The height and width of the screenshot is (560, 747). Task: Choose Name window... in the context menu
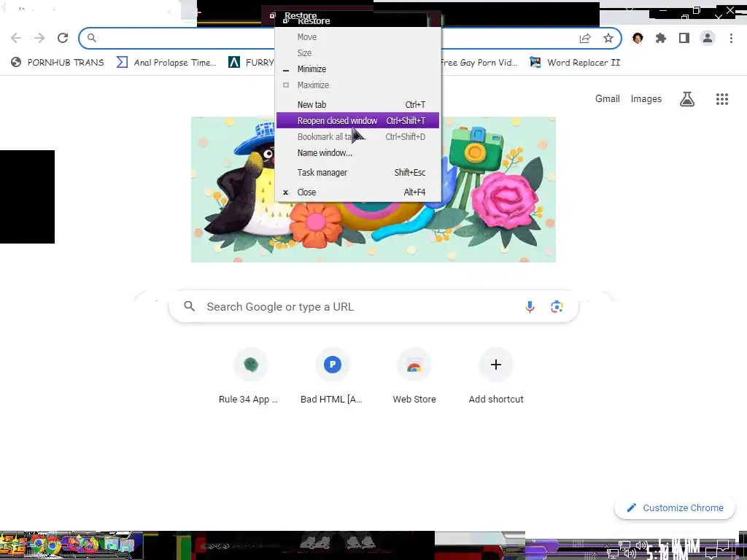(357, 153)
